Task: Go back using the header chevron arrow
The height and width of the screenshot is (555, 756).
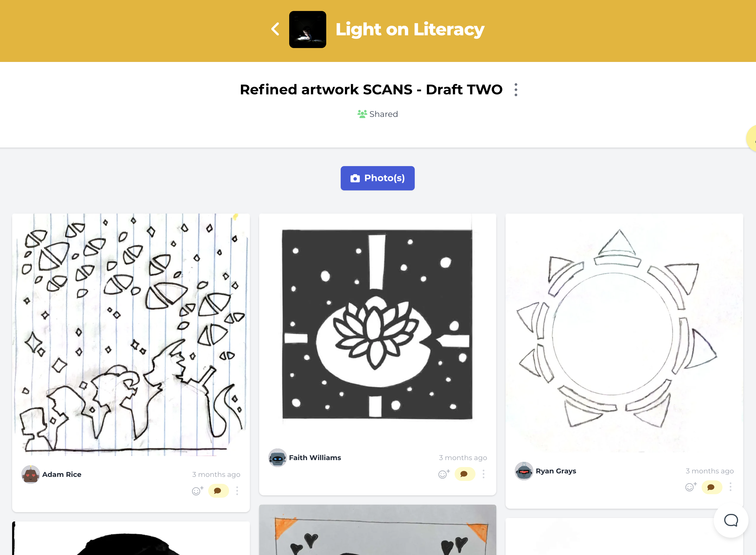Action: click(275, 29)
